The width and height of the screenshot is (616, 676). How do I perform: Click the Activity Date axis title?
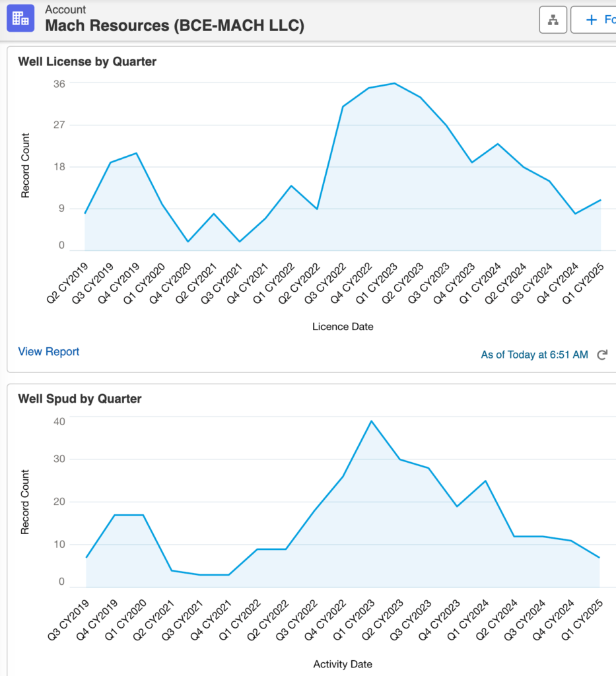[343, 664]
